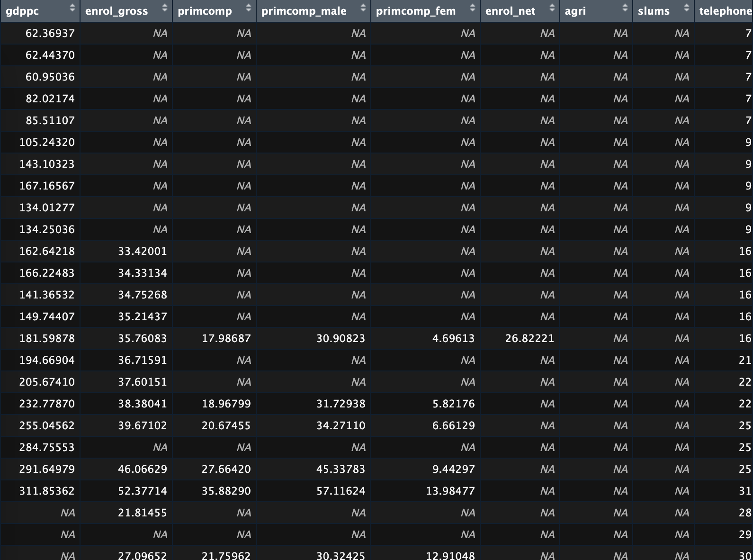Sort by the primcomp_fem column arrows
The width and height of the screenshot is (753, 560).
point(472,8)
